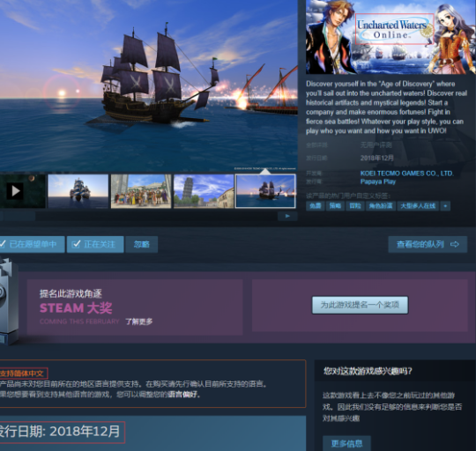
Task: Select the crowd of characters thumbnail
Action: [x=141, y=191]
